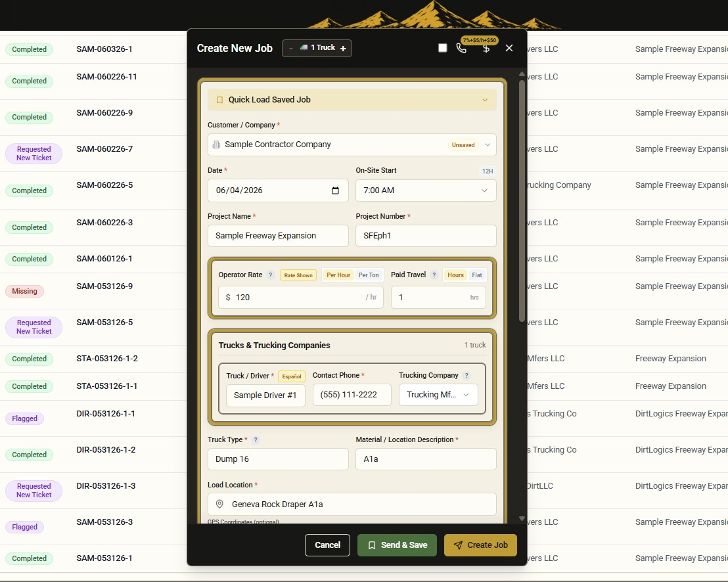Click the Flagged status for SAM-053126-3

click(x=24, y=527)
